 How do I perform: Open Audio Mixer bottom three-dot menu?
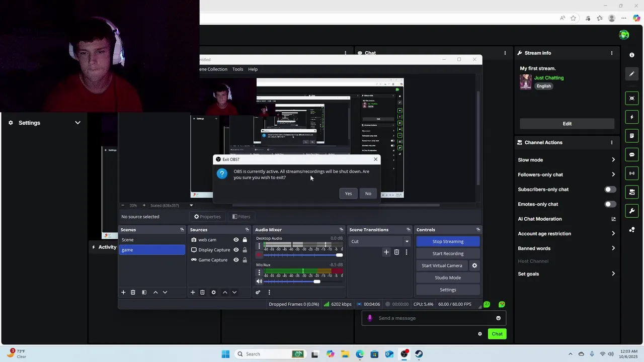(269, 292)
